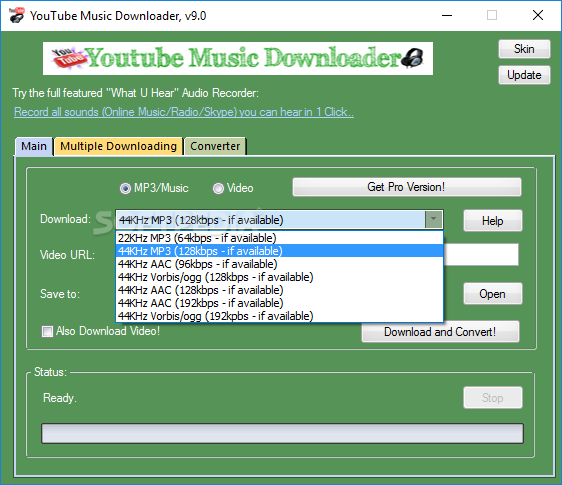
Task: Choose 44KHz AAC (96kbps) option
Action: click(x=280, y=264)
